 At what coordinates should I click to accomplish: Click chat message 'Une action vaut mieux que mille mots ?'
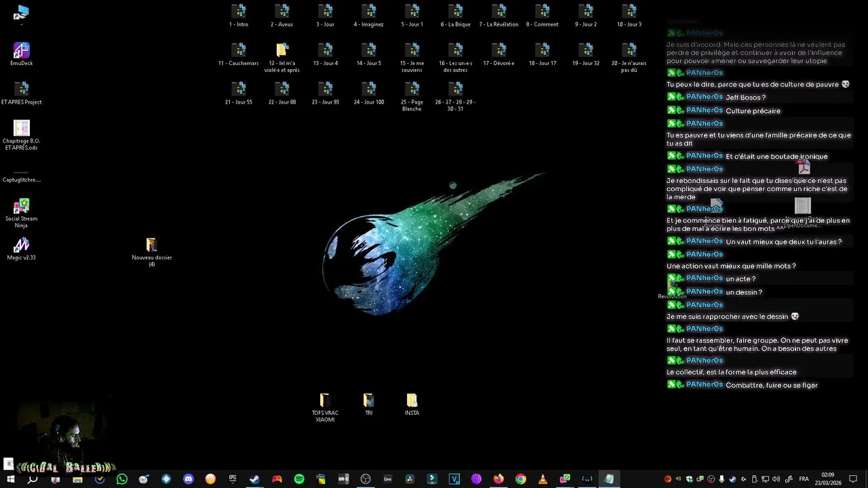[731, 266]
